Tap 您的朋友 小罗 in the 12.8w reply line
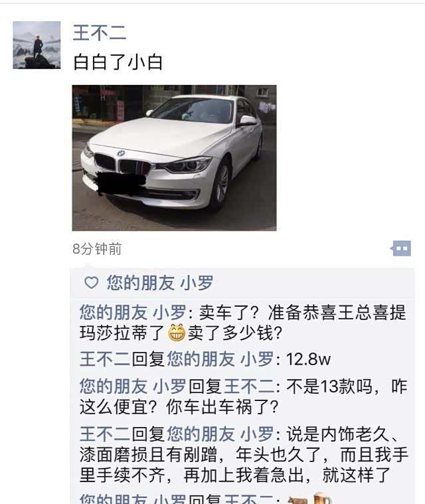 pyautogui.click(x=220, y=359)
